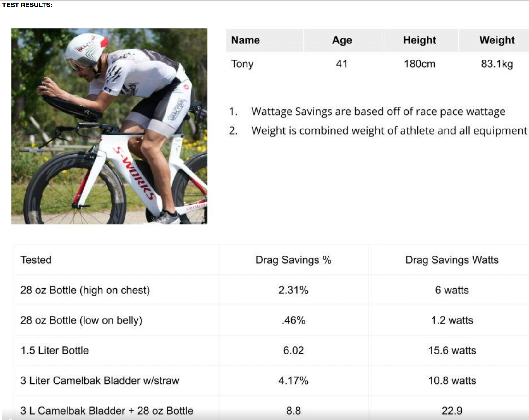
Task: Select the name Tony cell
Action: pyautogui.click(x=242, y=64)
